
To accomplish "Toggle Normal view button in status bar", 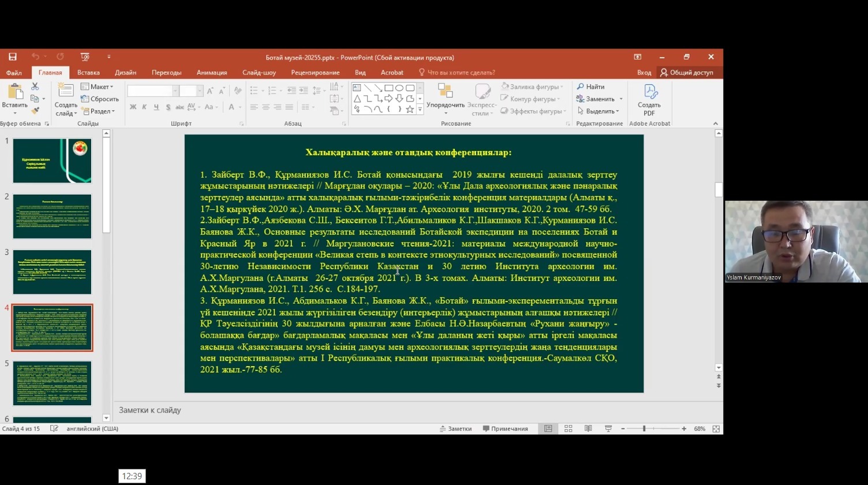I will [548, 428].
